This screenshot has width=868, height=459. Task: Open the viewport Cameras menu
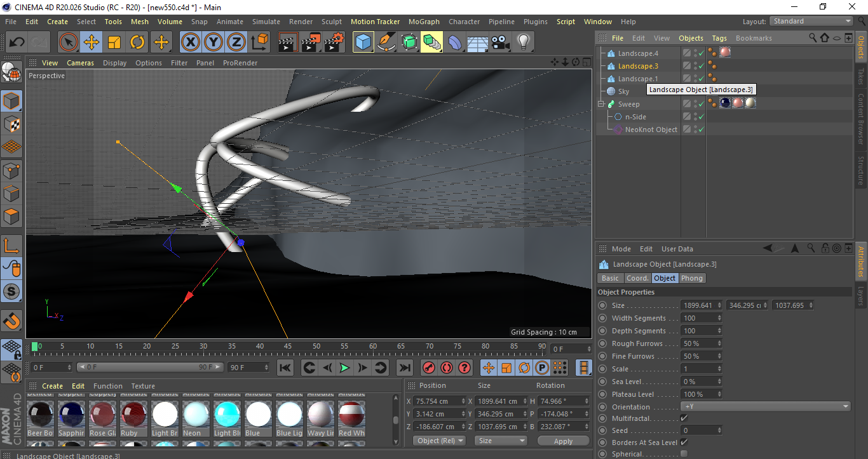(81, 63)
